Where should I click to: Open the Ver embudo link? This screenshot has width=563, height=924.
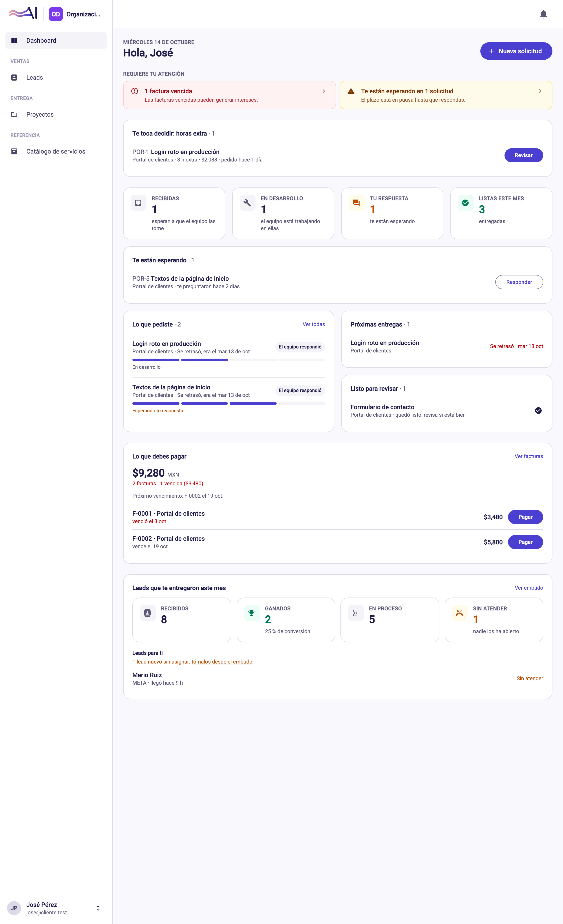tap(528, 588)
